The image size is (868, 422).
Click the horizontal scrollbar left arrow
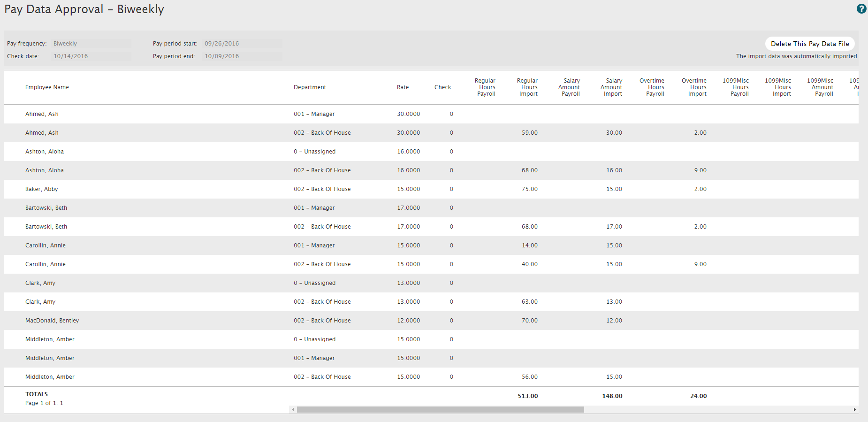293,410
